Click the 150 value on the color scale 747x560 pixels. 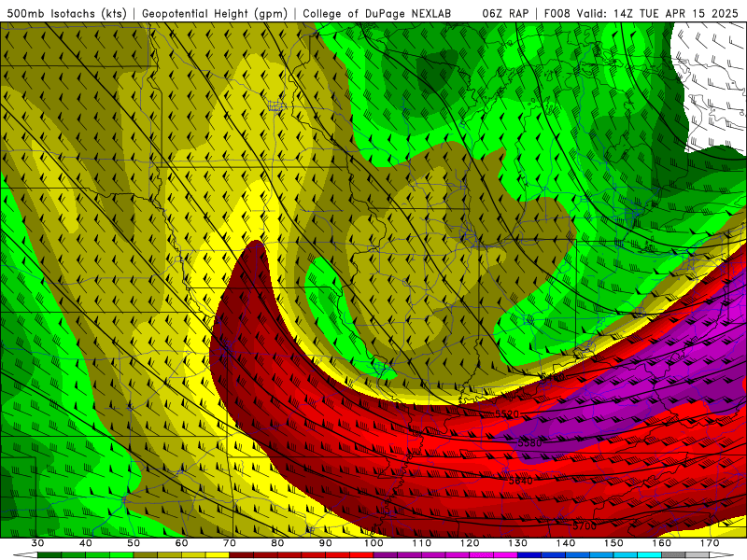pyautogui.click(x=613, y=543)
